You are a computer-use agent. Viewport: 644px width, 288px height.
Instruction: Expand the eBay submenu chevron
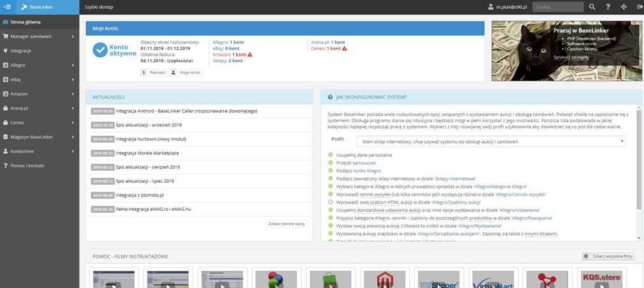tap(73, 79)
